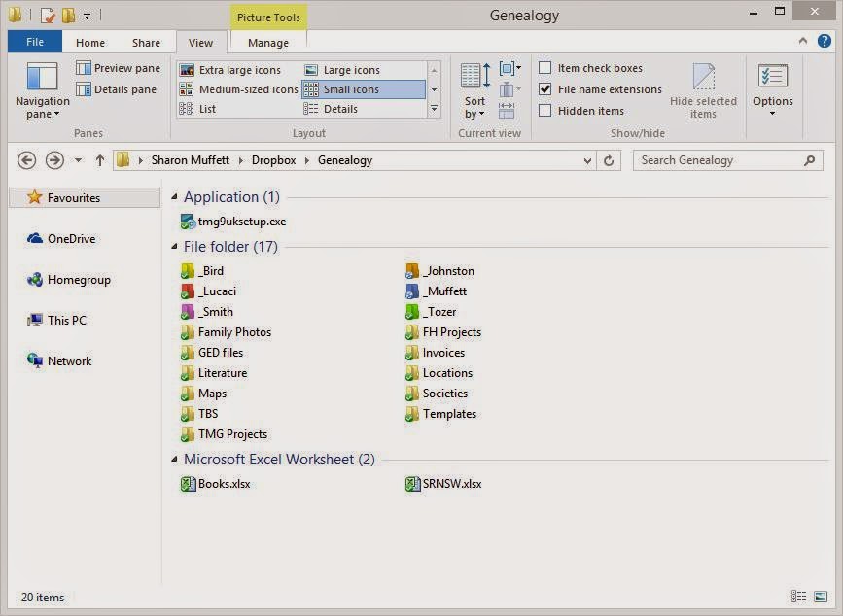Select the green _Tozer folder
This screenshot has height=616, width=843.
[x=431, y=312]
